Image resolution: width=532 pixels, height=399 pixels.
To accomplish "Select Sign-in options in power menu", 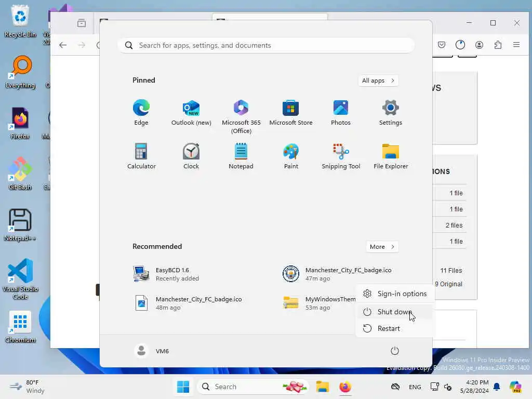I will (395, 294).
